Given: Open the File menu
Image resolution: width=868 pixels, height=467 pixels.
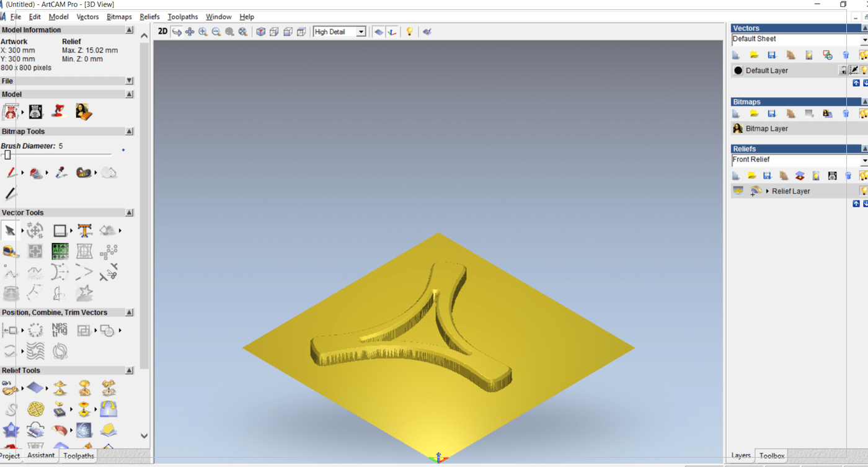Looking at the screenshot, I should [x=15, y=17].
